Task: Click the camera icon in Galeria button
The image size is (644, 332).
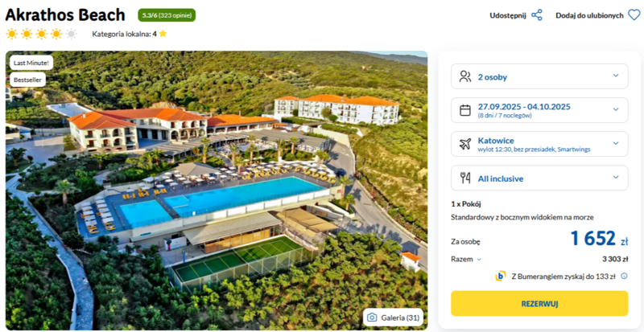Action: [371, 317]
